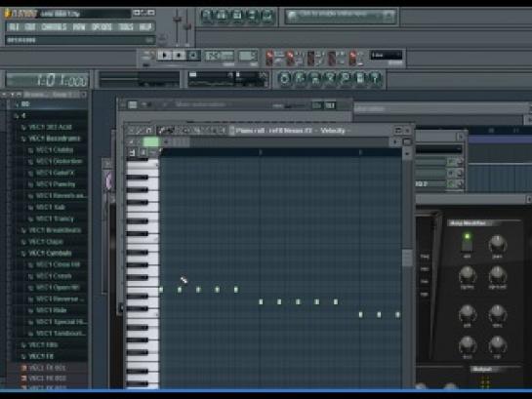Click the one-click recording round icon

[x=345, y=79]
